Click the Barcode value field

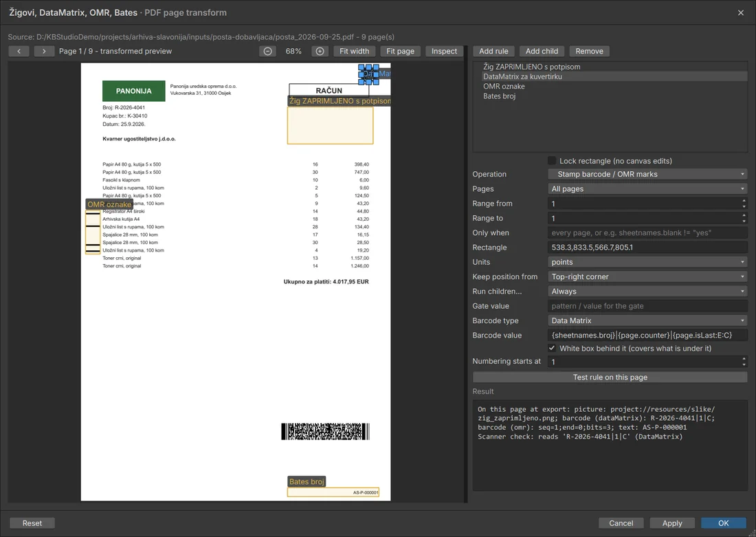click(x=647, y=335)
